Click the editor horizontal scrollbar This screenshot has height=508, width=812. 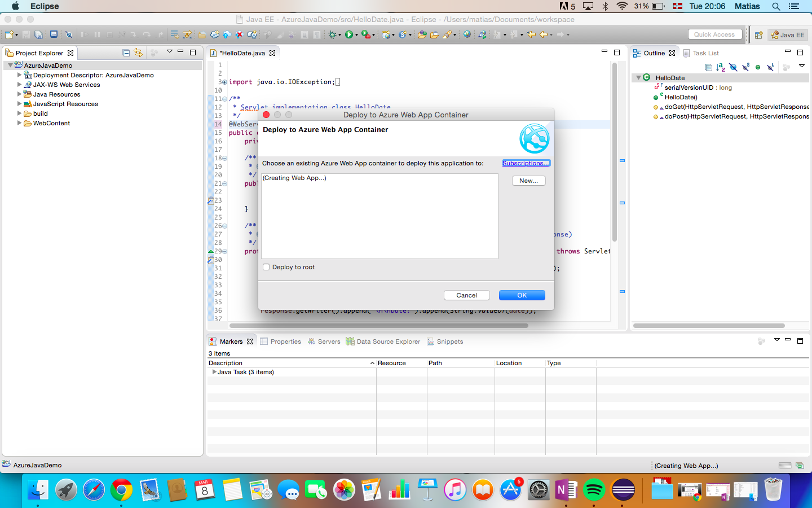(379, 326)
